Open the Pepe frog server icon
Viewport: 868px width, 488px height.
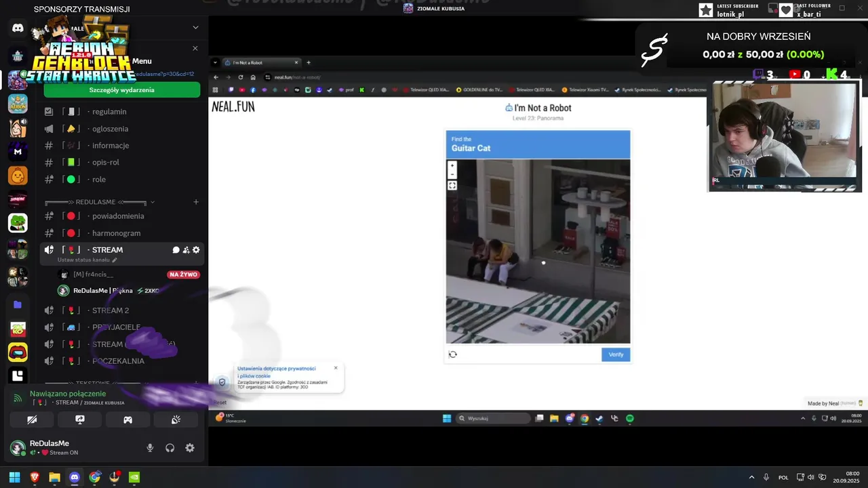click(18, 222)
